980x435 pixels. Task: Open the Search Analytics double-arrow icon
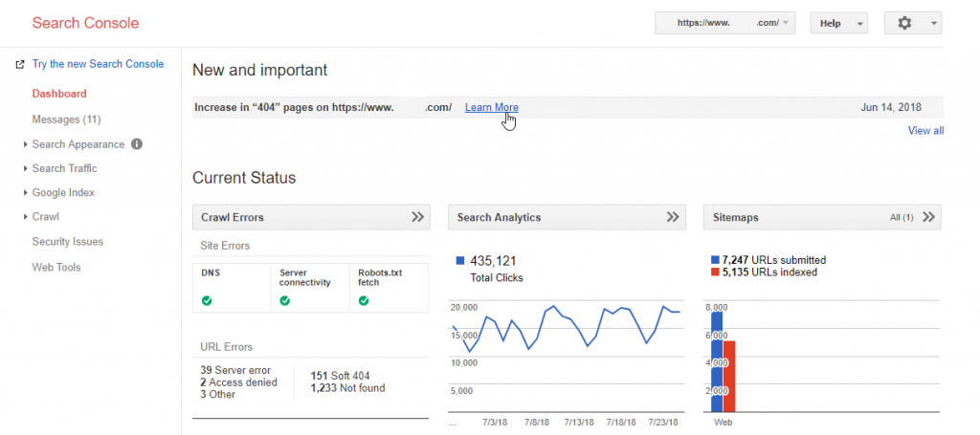click(673, 217)
